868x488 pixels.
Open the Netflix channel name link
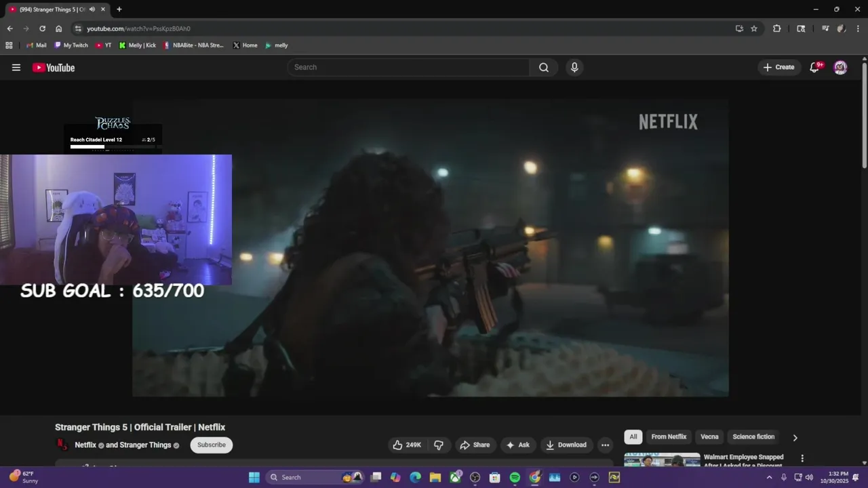[85, 445]
